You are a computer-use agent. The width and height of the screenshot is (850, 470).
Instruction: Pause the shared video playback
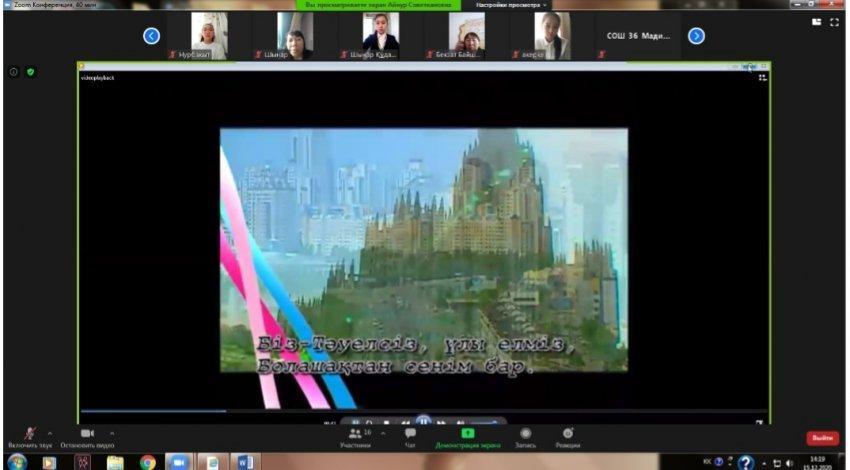[423, 421]
